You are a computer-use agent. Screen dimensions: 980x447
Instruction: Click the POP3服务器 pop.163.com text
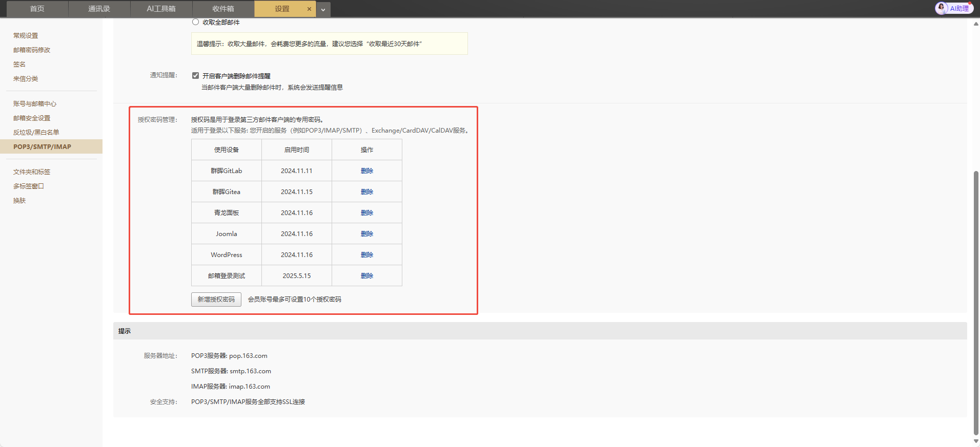[x=229, y=356]
